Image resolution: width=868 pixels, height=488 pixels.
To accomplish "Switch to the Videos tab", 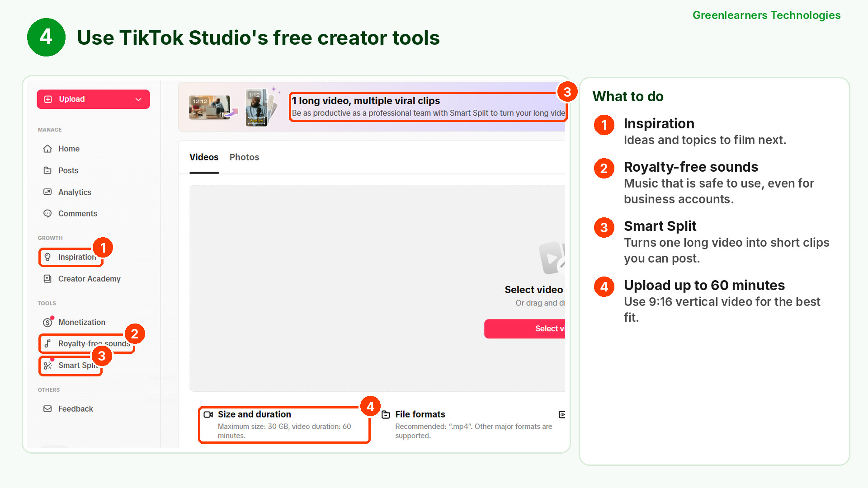I will point(204,157).
